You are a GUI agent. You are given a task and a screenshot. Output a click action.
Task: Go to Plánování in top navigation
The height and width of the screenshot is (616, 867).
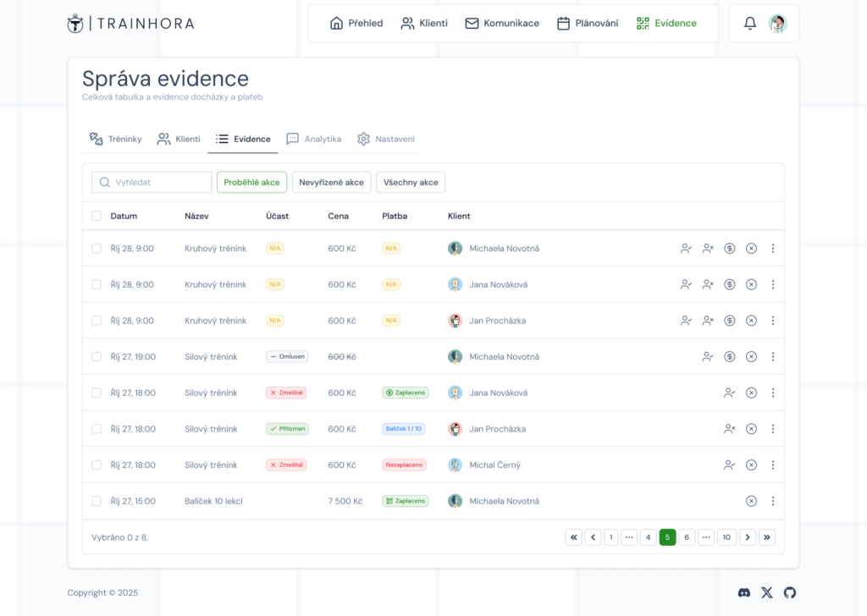pos(588,24)
